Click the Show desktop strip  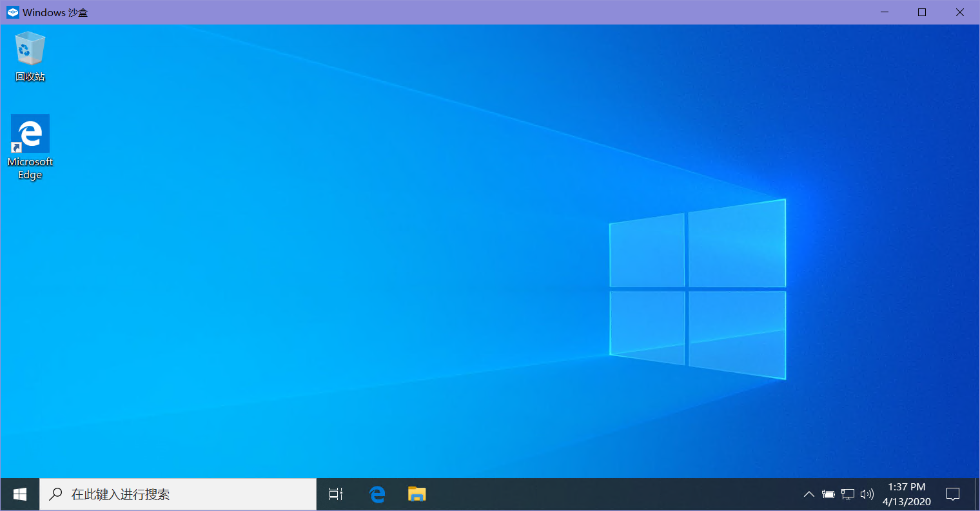(977, 494)
